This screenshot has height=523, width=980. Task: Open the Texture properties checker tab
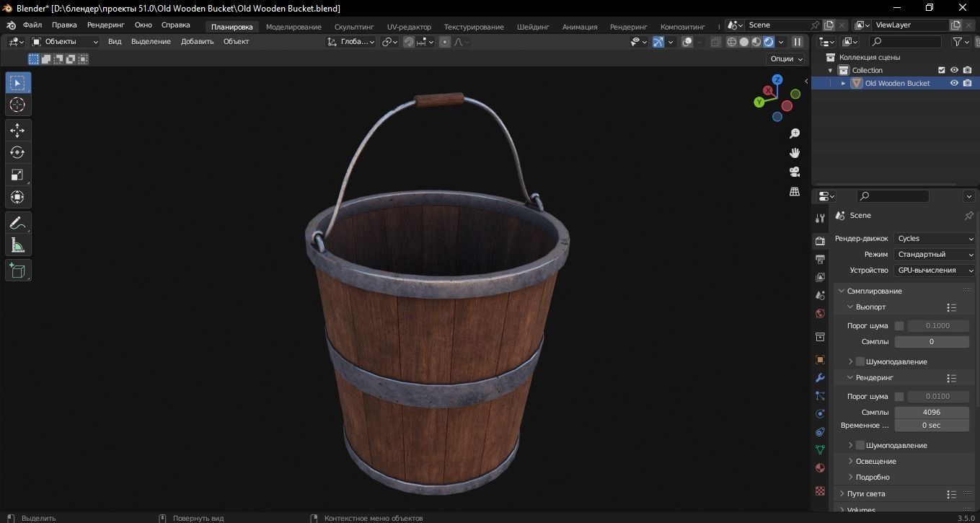[x=820, y=491]
